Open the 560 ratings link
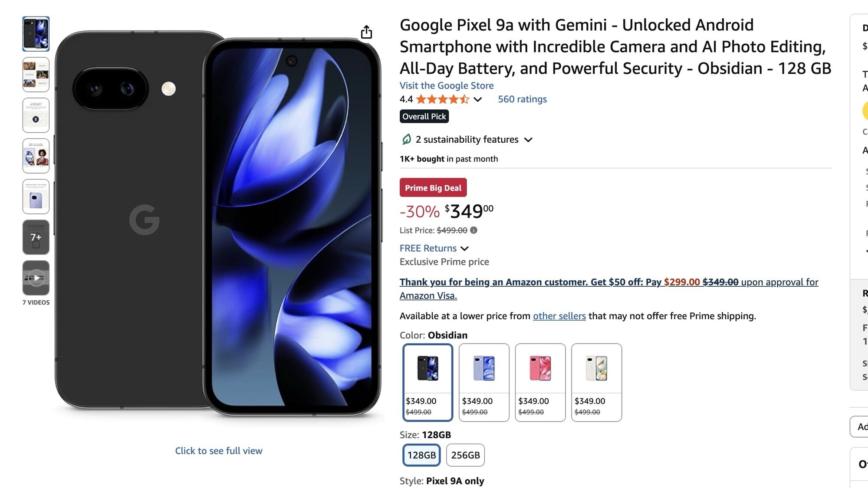This screenshot has width=868, height=488. pos(522,99)
